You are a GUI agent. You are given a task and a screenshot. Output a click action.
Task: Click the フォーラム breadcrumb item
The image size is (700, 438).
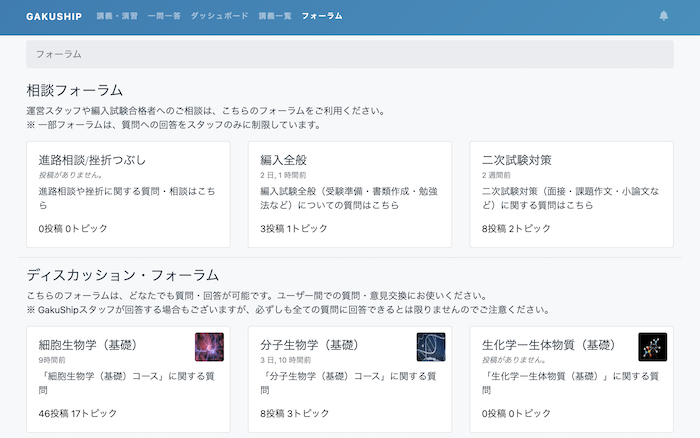pos(58,54)
